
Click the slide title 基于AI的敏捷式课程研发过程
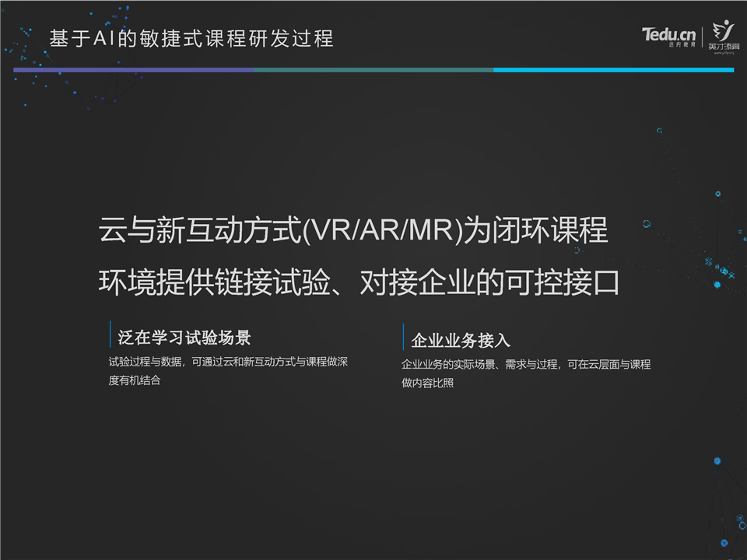(x=191, y=38)
